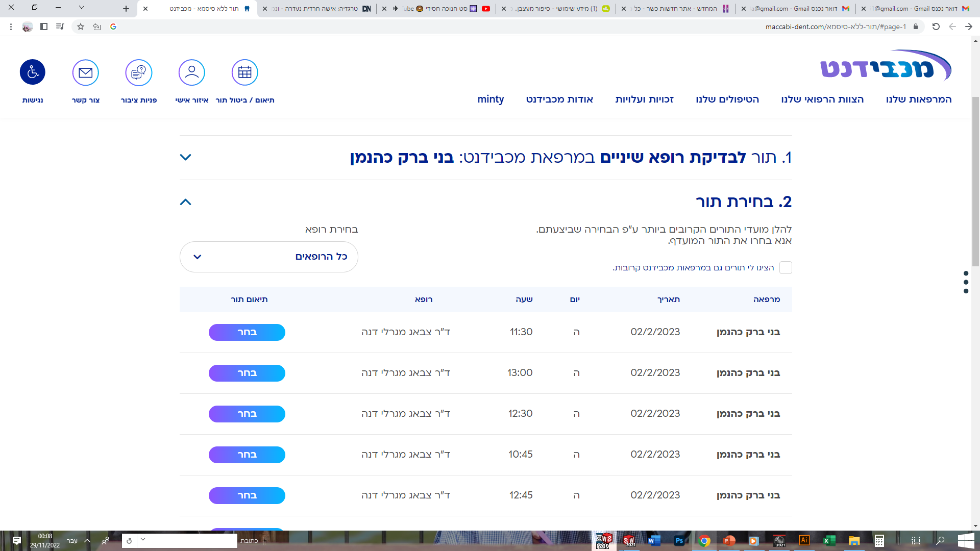Image resolution: width=980 pixels, height=551 pixels.
Task: Open the doctor selection dropdown כל הרופאים
Action: tap(269, 257)
